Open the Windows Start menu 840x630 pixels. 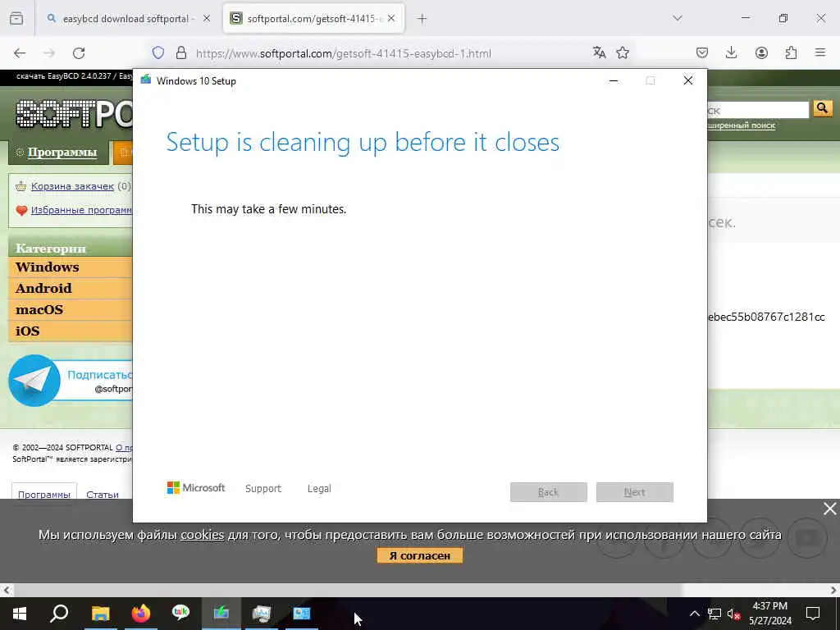pos(20,614)
